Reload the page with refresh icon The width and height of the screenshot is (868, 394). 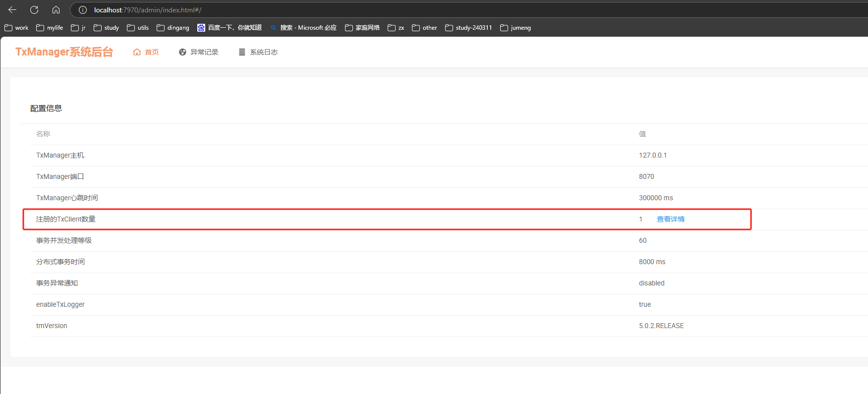(34, 10)
